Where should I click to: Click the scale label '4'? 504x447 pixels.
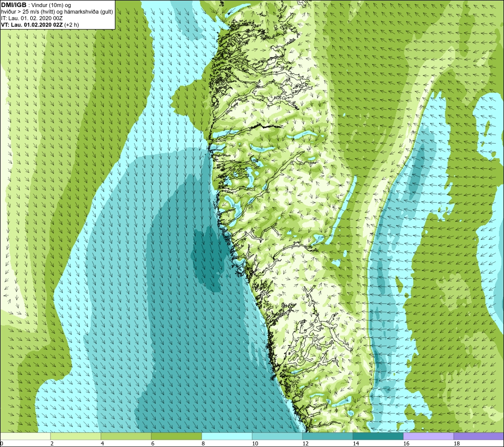tap(102, 444)
